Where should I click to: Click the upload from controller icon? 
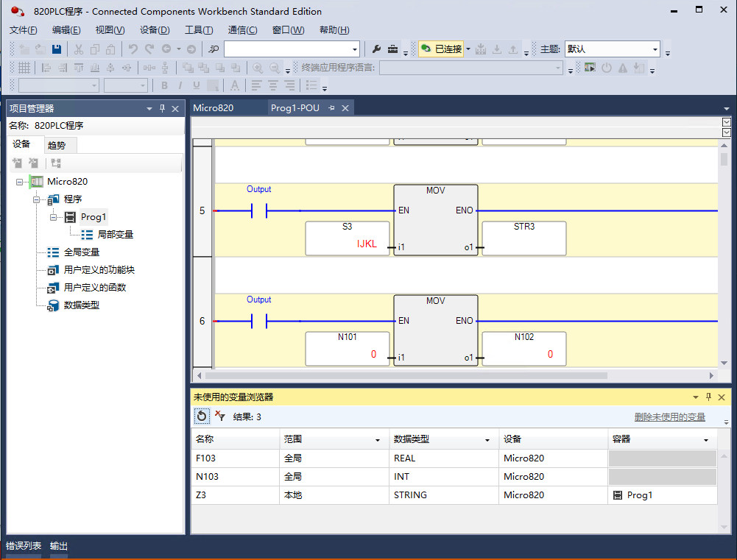click(x=512, y=49)
